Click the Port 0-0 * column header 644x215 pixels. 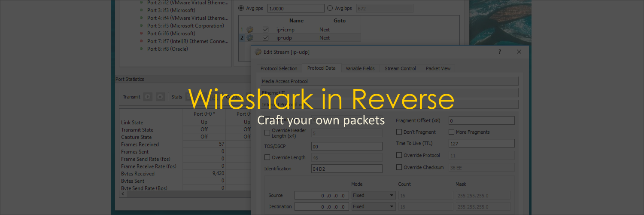(x=204, y=114)
